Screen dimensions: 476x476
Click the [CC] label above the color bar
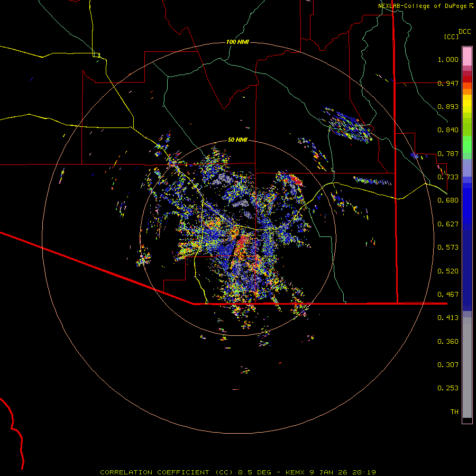[452, 36]
